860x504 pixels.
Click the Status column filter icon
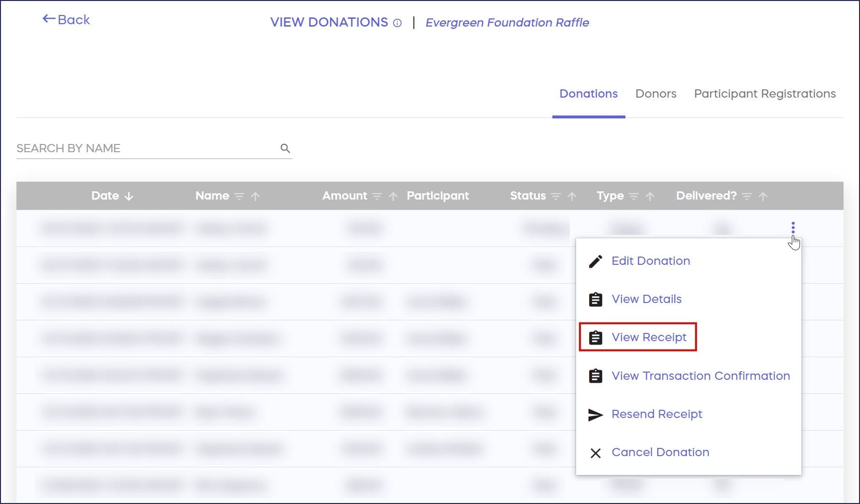[556, 196]
